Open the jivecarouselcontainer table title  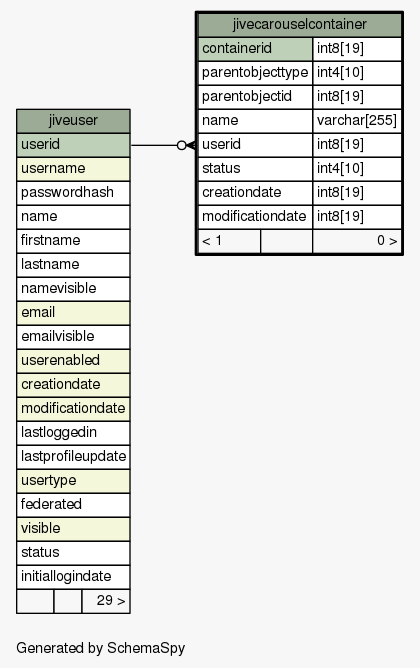click(299, 25)
